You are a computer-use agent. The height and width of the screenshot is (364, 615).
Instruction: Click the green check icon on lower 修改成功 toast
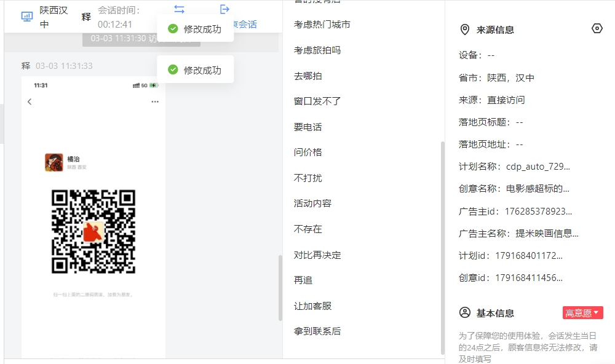(173, 70)
